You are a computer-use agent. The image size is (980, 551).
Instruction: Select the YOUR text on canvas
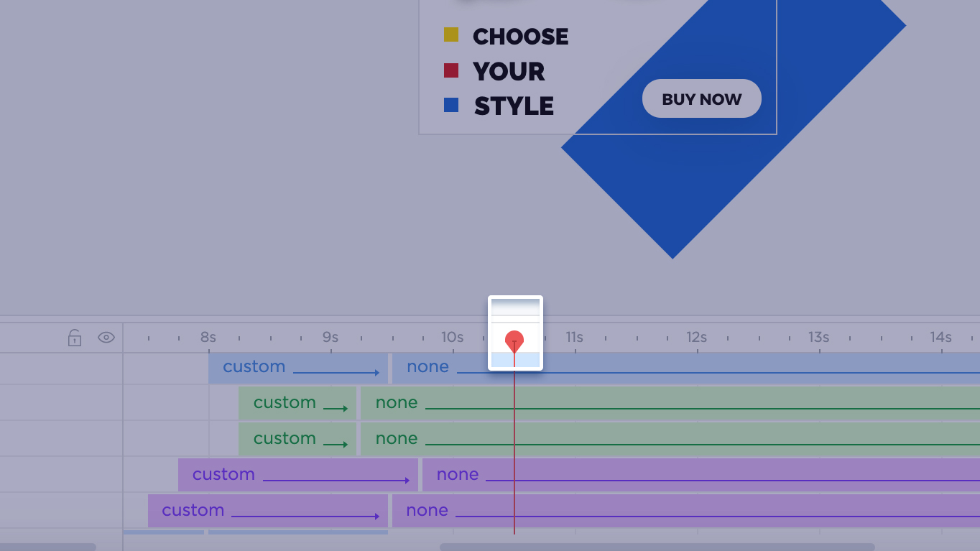click(509, 72)
